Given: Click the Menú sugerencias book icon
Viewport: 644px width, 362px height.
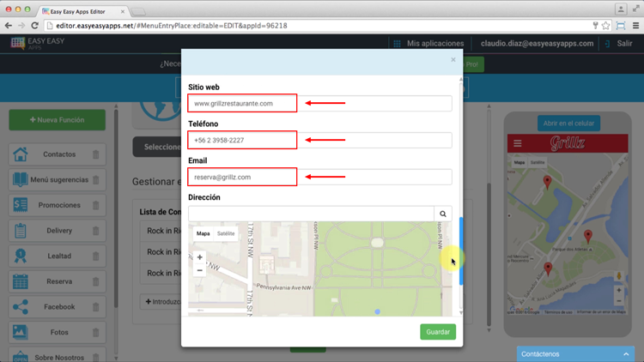Looking at the screenshot, I should pyautogui.click(x=20, y=180).
